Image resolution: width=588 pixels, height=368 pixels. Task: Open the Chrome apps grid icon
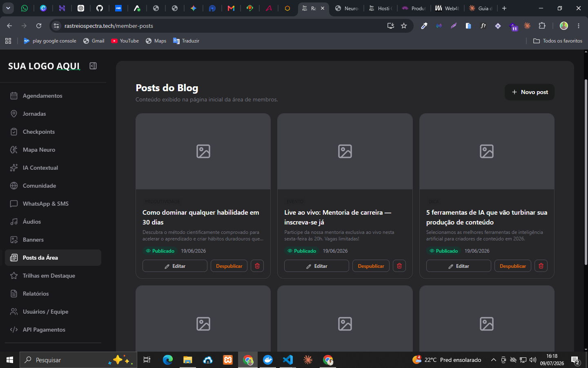click(8, 41)
